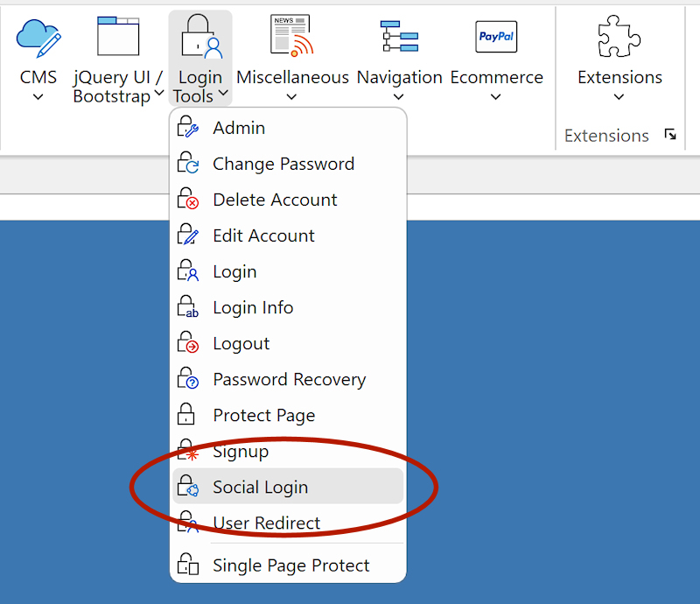Click the Admin padlock wrench icon
This screenshot has height=604, width=700.
click(188, 128)
